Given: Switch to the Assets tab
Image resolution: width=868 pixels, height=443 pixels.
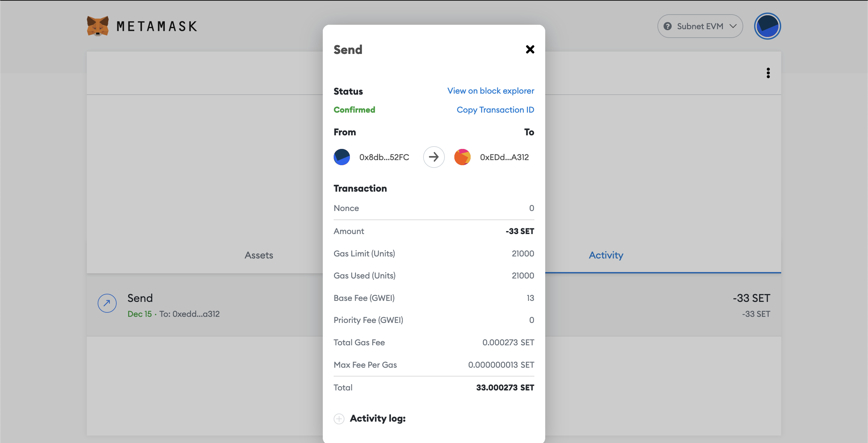Looking at the screenshot, I should 259,254.
